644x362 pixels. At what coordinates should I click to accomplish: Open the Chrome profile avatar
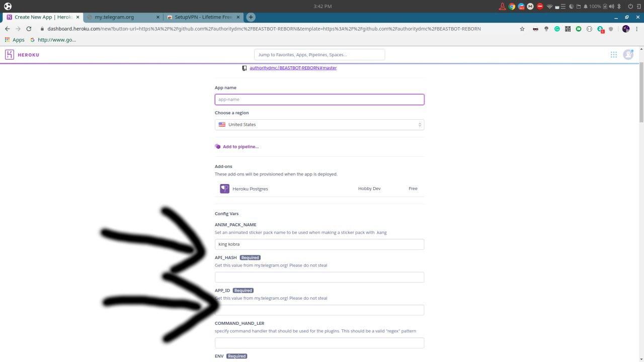tap(626, 29)
